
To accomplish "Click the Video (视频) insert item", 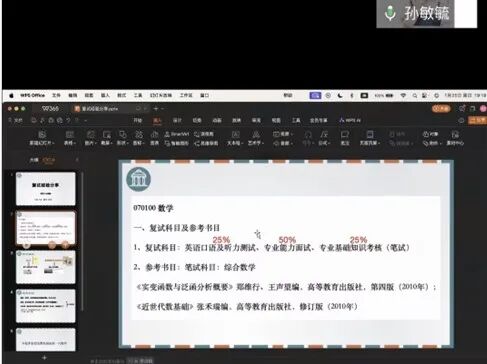I will tap(283, 134).
